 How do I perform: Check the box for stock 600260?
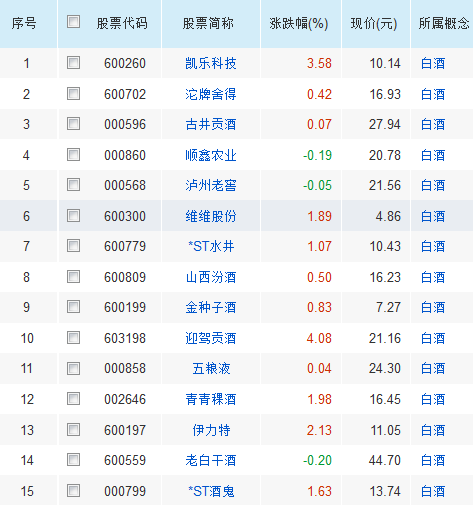(x=73, y=63)
